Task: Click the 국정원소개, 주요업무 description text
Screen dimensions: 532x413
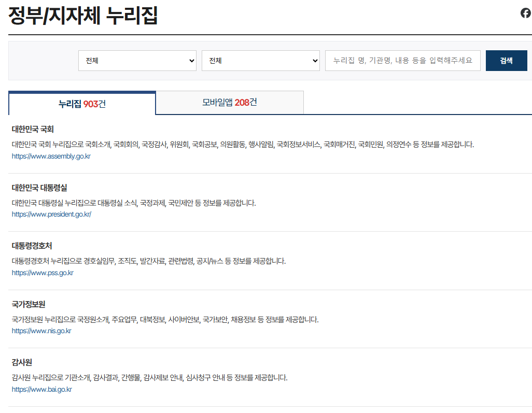Action: [x=165, y=319]
